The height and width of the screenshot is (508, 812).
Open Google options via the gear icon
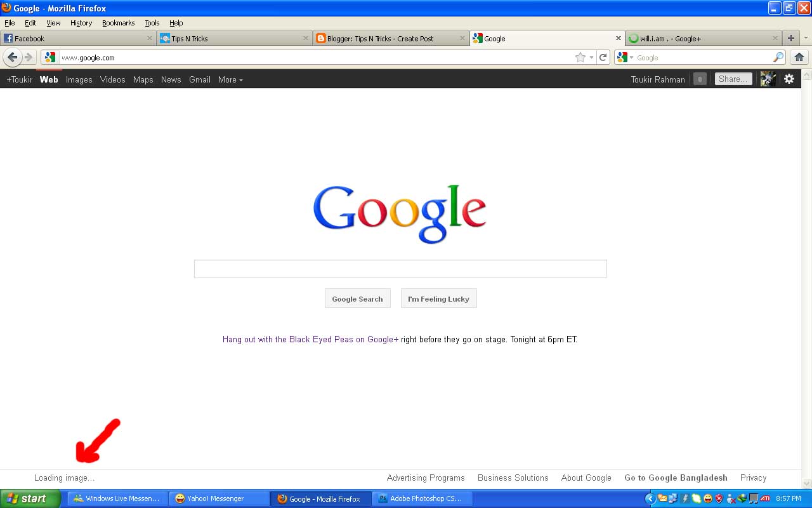point(789,79)
